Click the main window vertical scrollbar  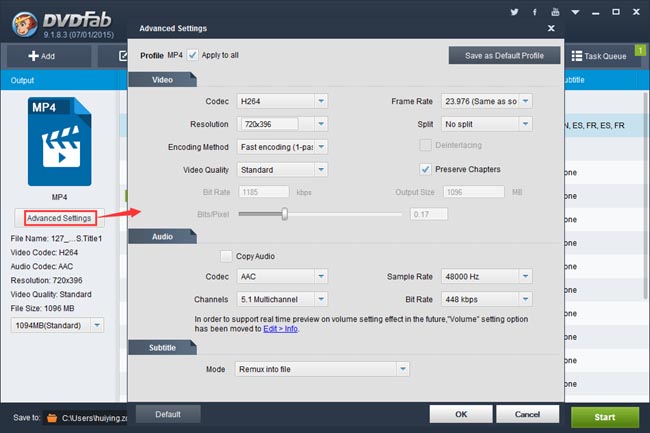tap(645, 195)
